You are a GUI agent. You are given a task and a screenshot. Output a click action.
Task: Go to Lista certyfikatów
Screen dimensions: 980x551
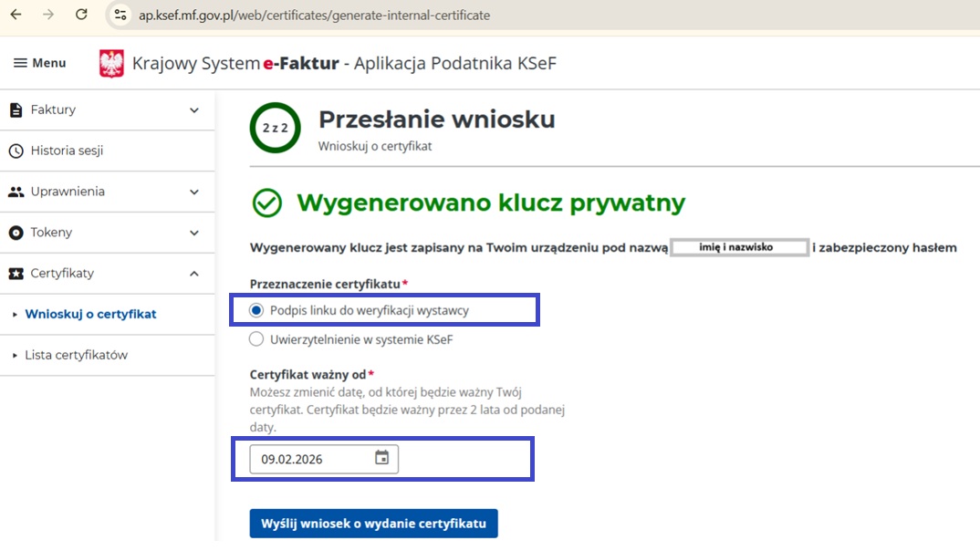click(76, 356)
